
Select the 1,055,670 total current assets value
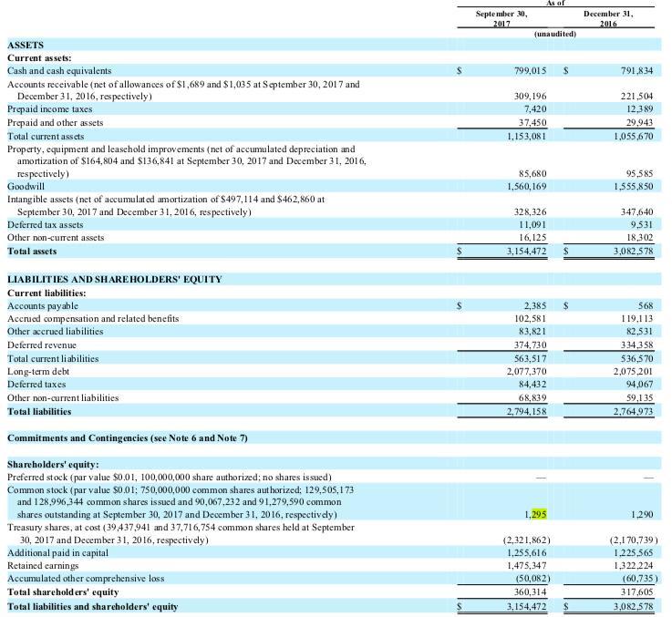pyautogui.click(x=634, y=137)
